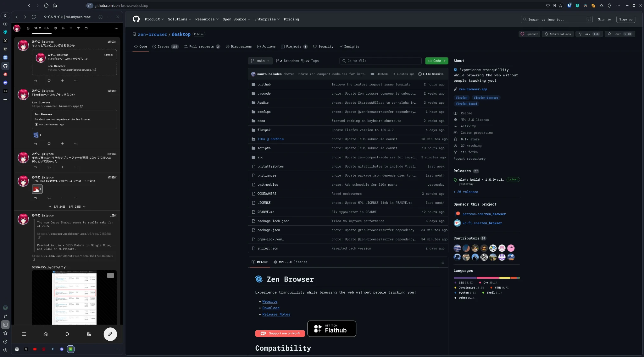Image resolution: width=644 pixels, height=357 pixels.
Task: Reload the github.com page in the main toolbar
Action: 46,5
